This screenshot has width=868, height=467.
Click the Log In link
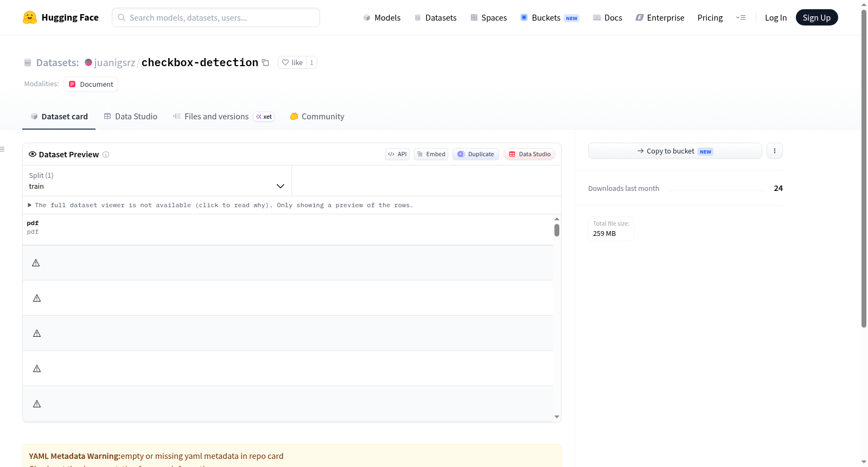pyautogui.click(x=776, y=17)
